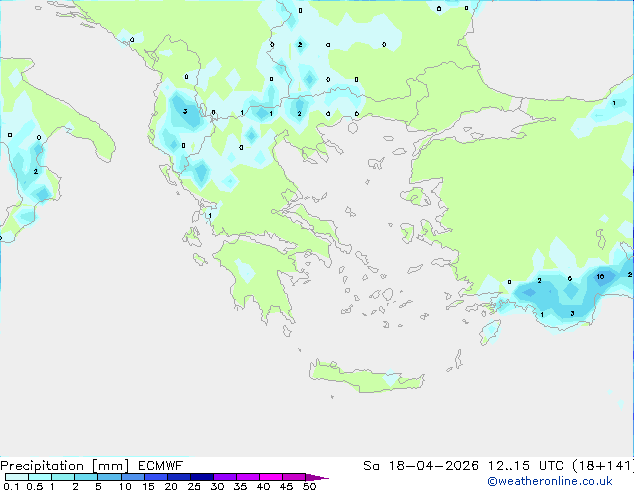The height and width of the screenshot is (490, 634).
Task: Click the ECMWF model label
Action: [158, 466]
